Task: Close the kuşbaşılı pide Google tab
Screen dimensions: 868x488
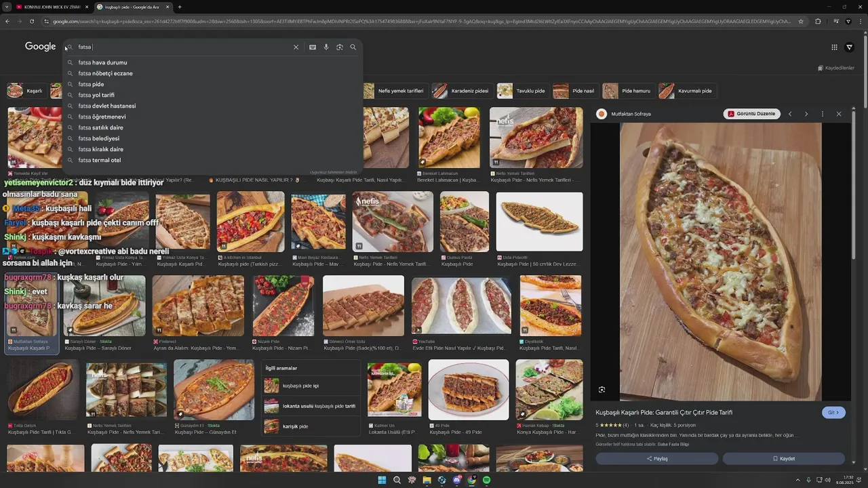Action: coord(167,7)
